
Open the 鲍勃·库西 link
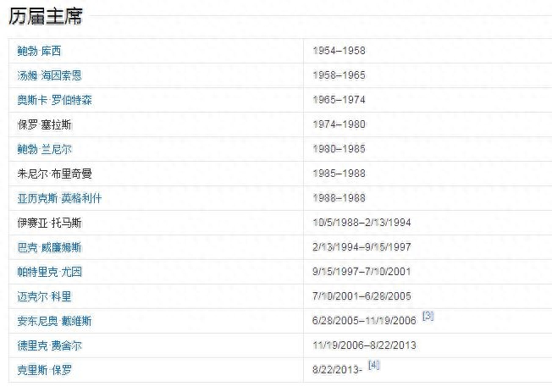[40, 51]
